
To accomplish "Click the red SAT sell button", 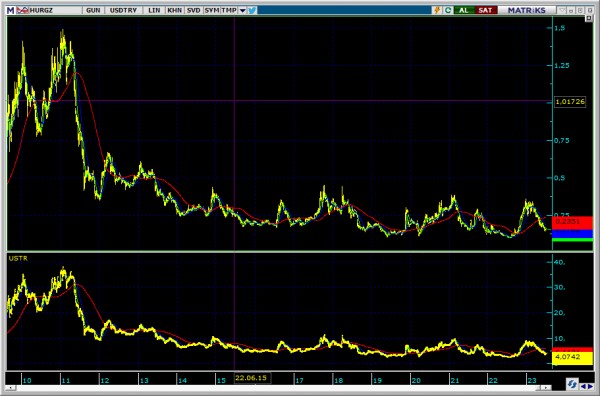I will click(485, 10).
